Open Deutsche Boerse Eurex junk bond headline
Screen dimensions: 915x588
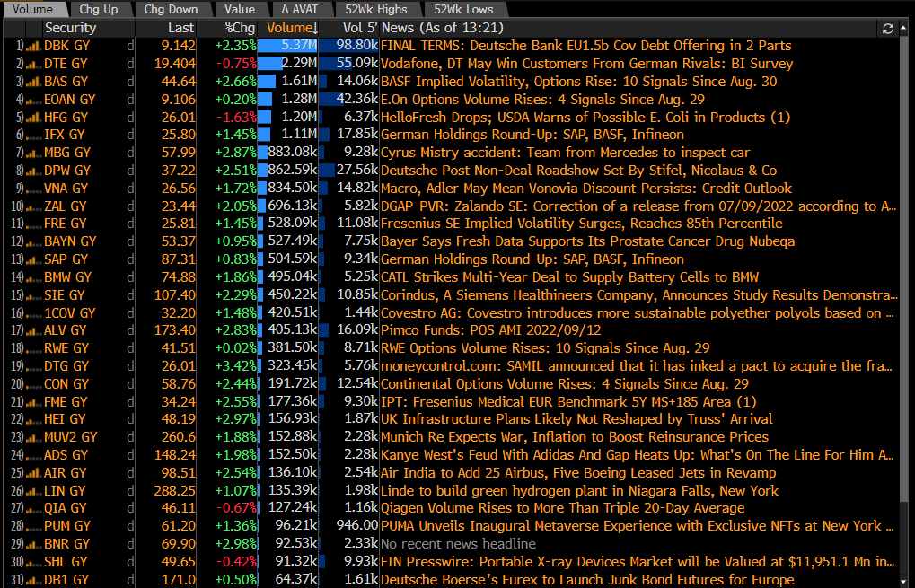tap(587, 580)
